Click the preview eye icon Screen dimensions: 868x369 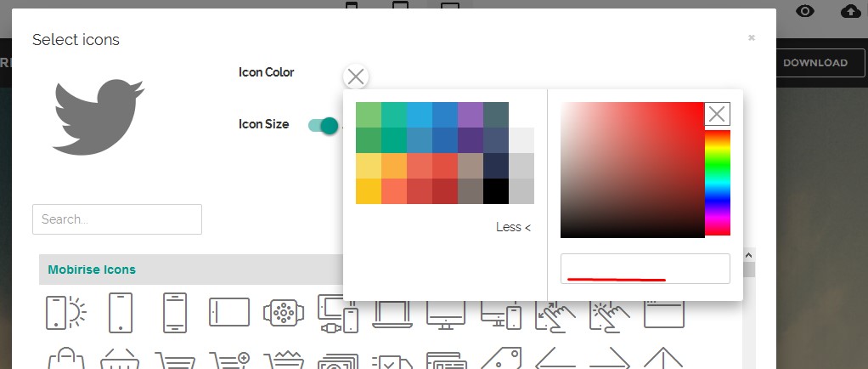tap(805, 12)
